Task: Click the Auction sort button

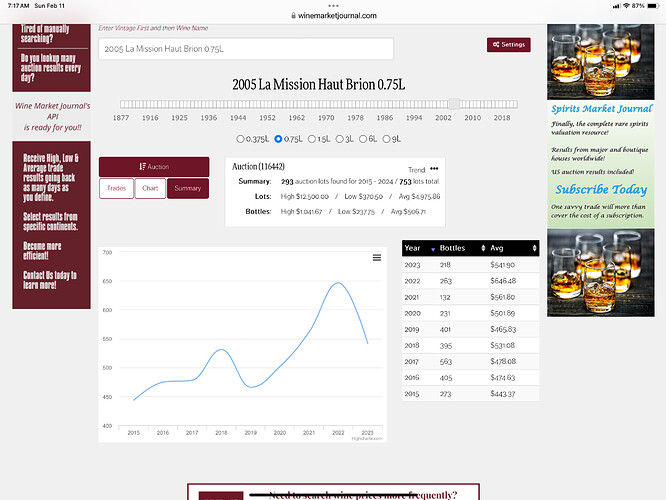Action: [x=154, y=167]
